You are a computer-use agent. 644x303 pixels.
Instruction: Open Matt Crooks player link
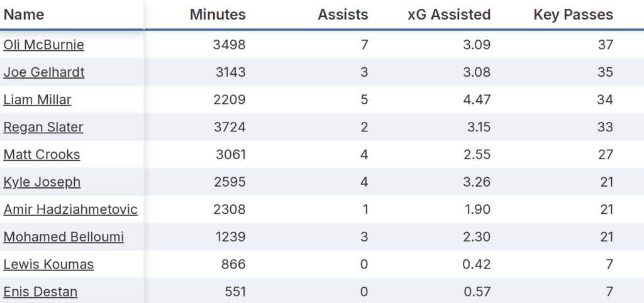[x=42, y=155]
